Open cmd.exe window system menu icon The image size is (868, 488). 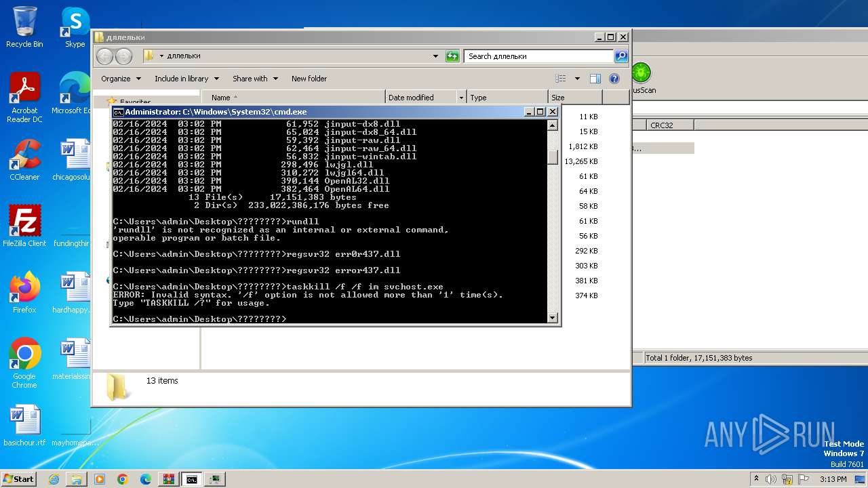click(x=118, y=112)
